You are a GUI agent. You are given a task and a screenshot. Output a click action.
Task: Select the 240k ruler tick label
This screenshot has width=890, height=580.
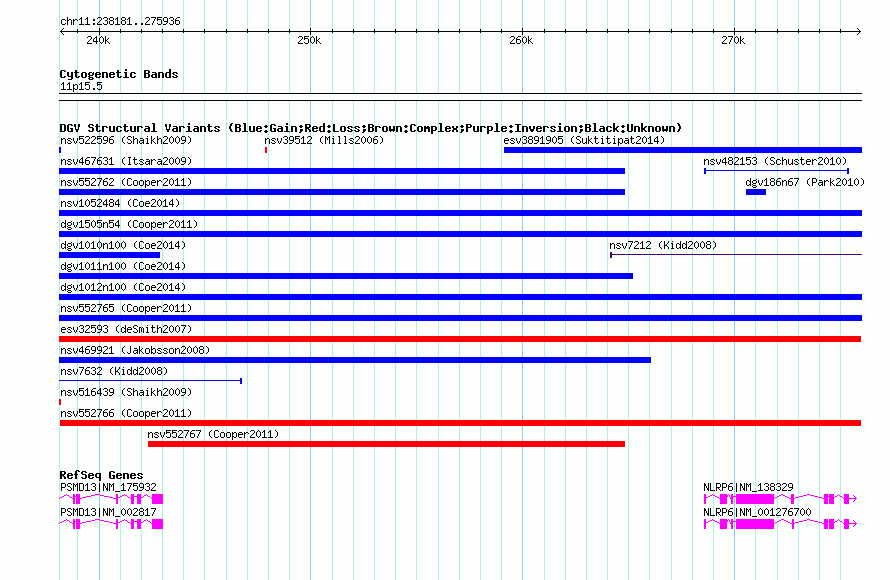pyautogui.click(x=98, y=40)
